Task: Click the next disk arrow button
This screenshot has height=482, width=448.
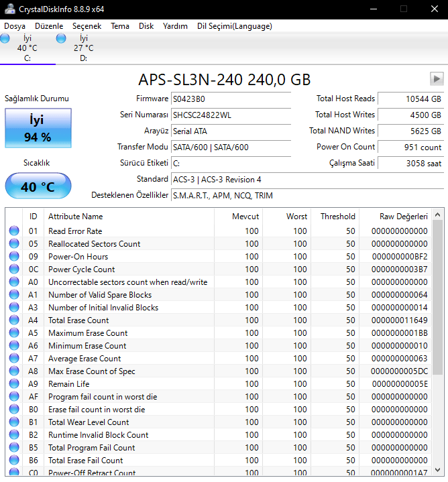Action: 435,78
